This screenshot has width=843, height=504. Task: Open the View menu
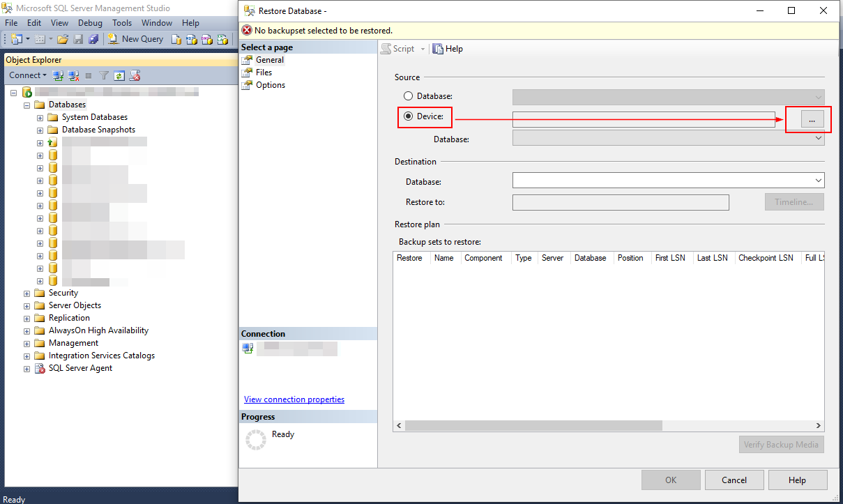[x=59, y=23]
